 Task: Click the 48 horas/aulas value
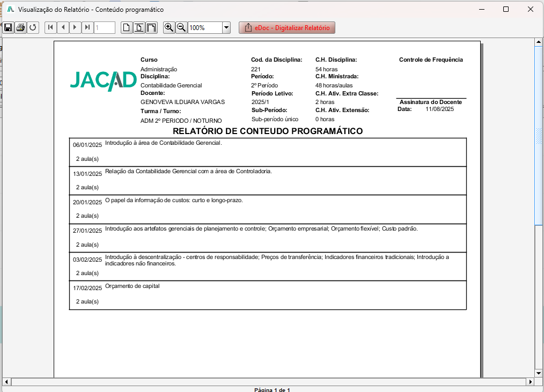point(334,85)
